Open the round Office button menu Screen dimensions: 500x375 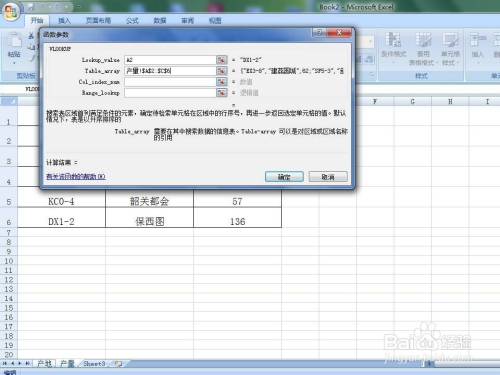[11, 12]
